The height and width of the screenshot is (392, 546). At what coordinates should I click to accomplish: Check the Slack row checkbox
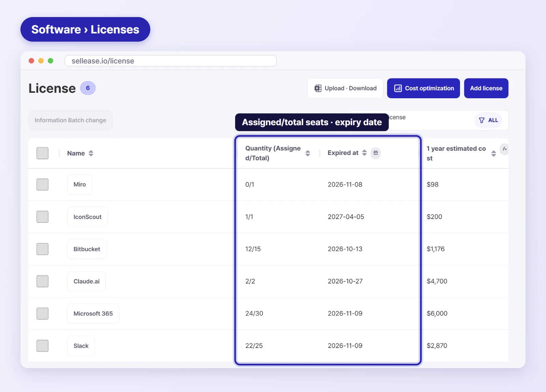[42, 346]
